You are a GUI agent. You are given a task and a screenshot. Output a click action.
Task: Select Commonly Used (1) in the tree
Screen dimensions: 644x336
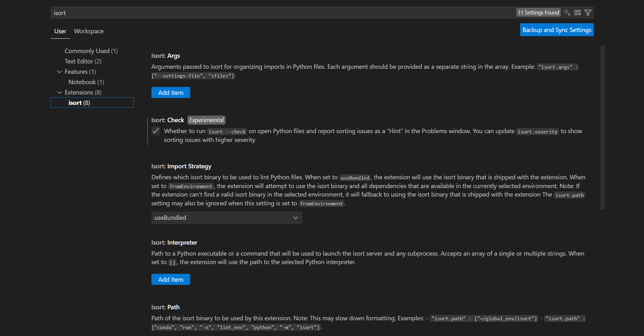91,51
